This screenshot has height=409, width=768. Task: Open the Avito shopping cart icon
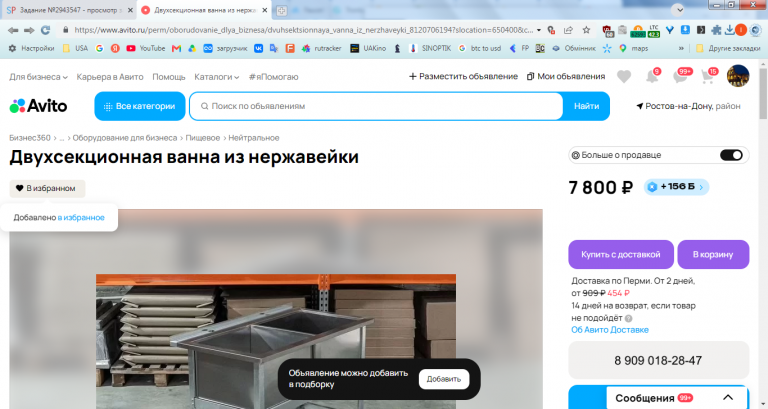pyautogui.click(x=708, y=76)
